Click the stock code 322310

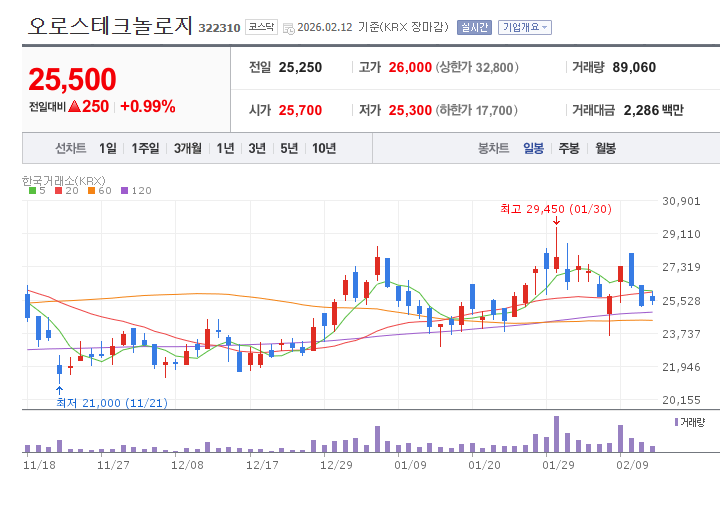point(219,28)
